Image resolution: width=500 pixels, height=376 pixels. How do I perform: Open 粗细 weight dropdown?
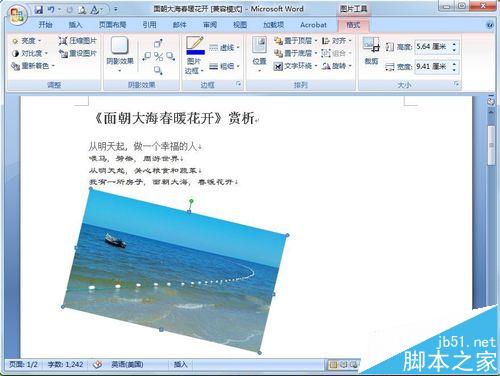pos(224,66)
